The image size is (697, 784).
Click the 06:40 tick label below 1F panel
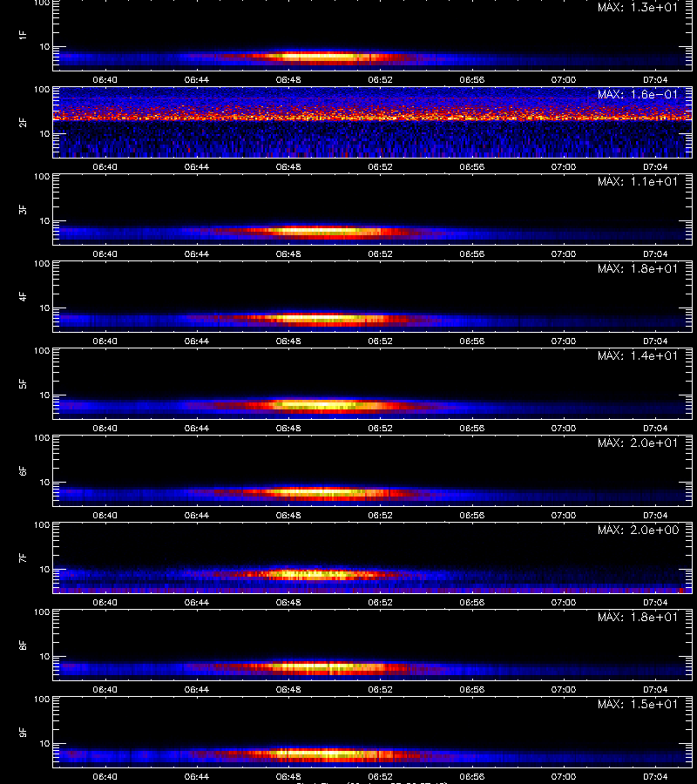tap(105, 79)
